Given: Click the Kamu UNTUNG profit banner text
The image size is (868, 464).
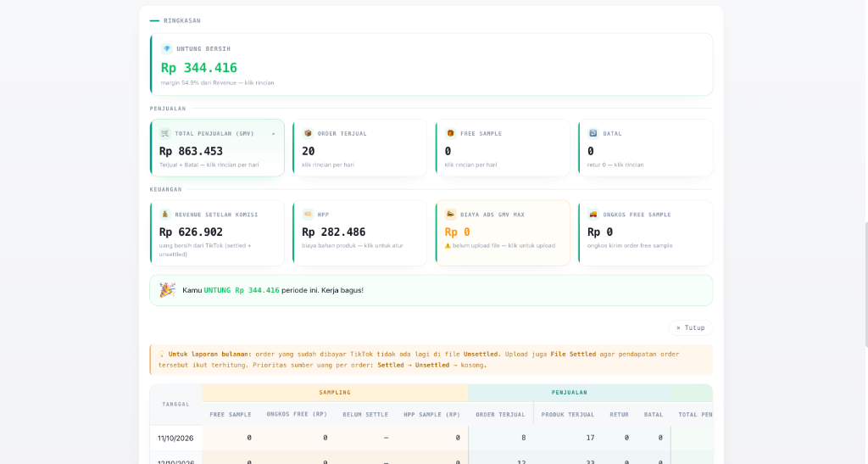Looking at the screenshot, I should [273, 290].
